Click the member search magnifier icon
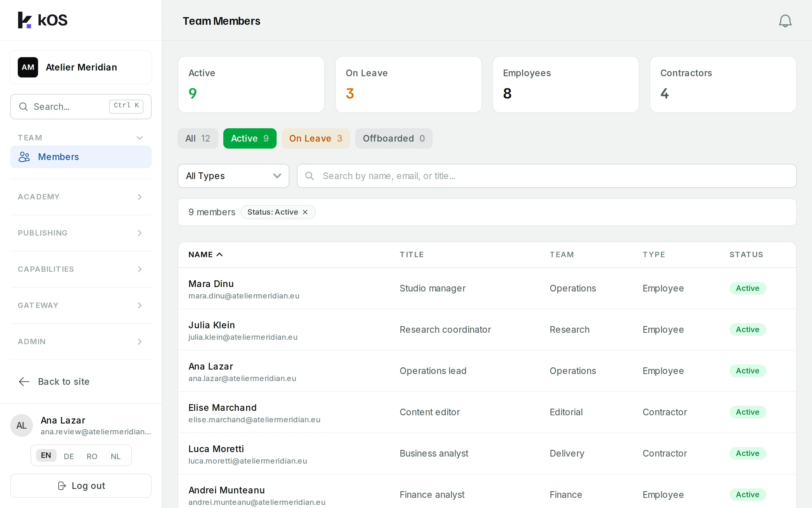The image size is (812, 508). (x=309, y=176)
